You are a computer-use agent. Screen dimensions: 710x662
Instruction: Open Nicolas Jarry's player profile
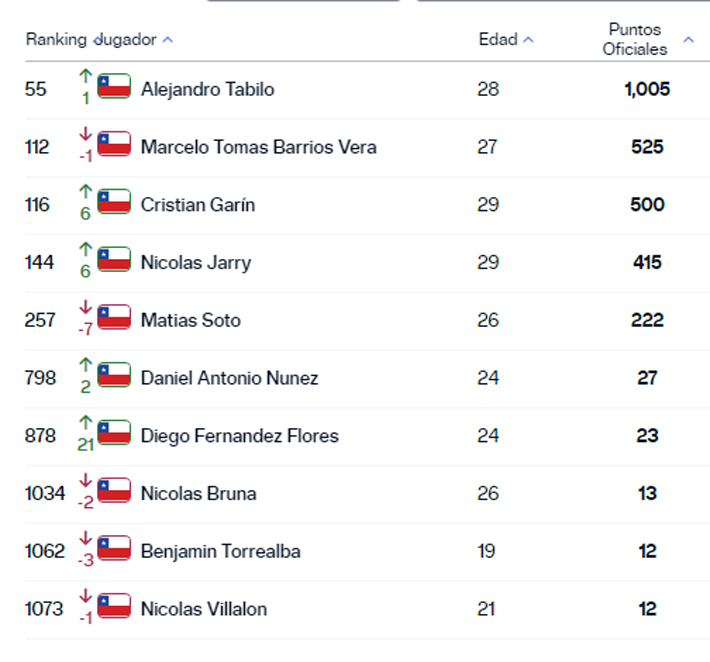pyautogui.click(x=196, y=263)
